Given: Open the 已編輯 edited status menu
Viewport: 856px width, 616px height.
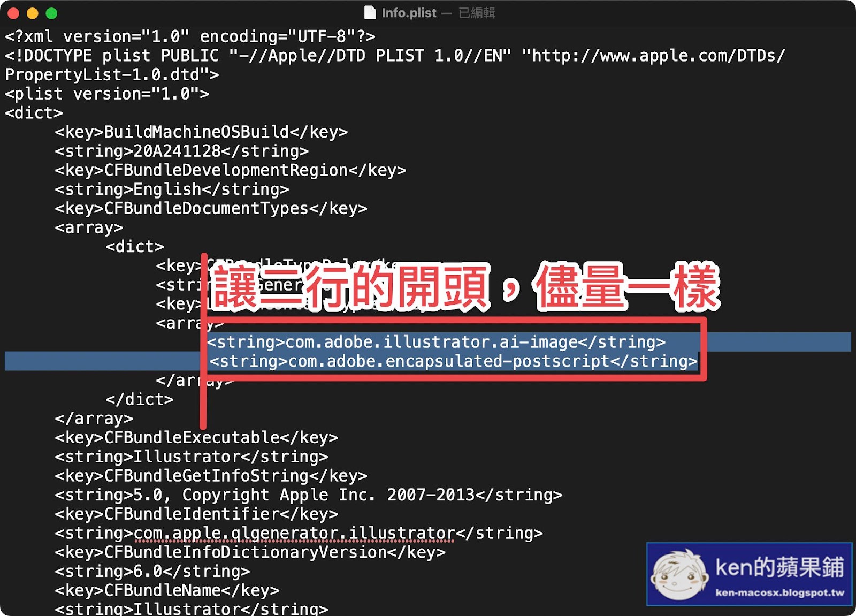Looking at the screenshot, I should point(477,13).
